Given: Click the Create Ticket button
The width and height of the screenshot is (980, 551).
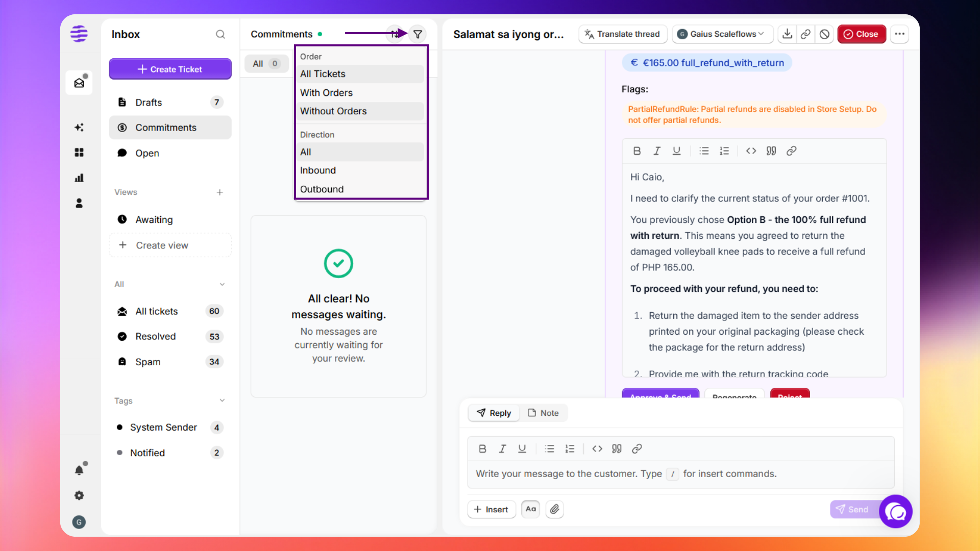Looking at the screenshot, I should tap(170, 69).
